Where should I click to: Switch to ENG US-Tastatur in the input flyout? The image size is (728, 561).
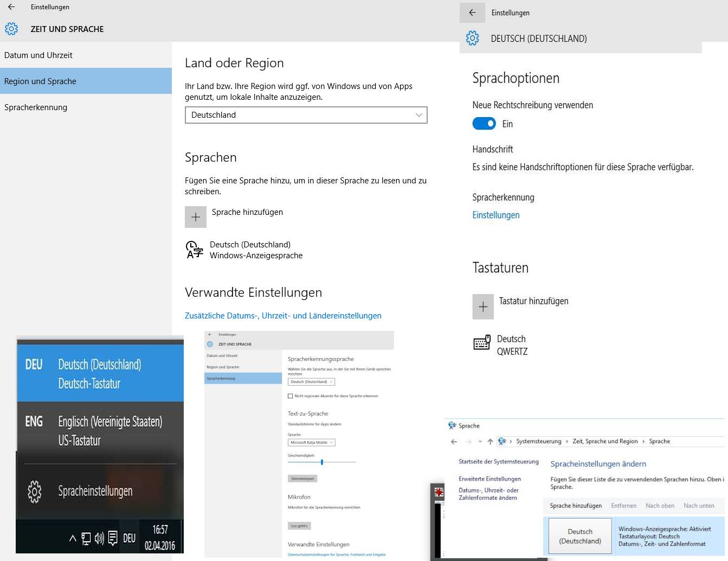pos(100,431)
